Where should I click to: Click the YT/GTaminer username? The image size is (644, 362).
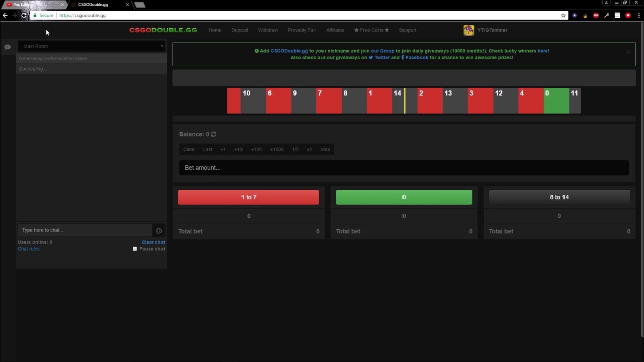click(x=493, y=30)
